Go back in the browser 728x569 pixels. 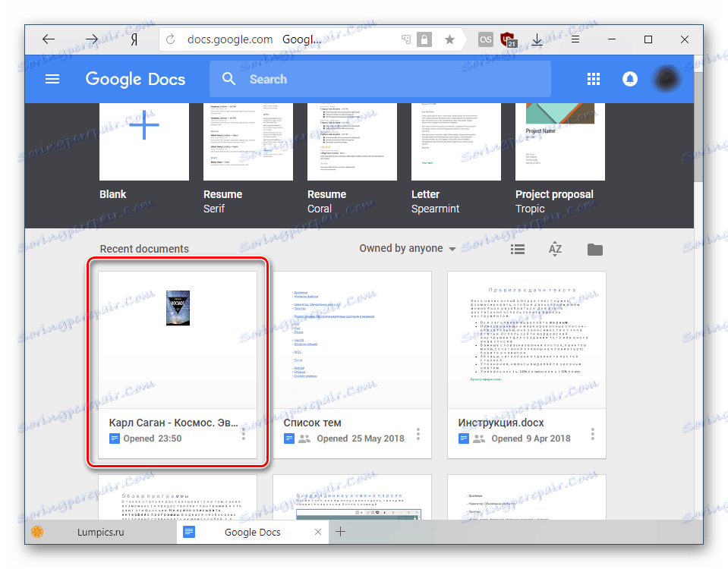(49, 39)
